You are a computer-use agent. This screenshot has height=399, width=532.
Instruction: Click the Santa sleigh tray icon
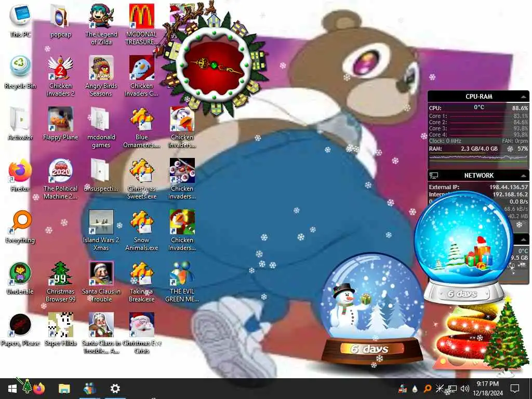click(403, 389)
